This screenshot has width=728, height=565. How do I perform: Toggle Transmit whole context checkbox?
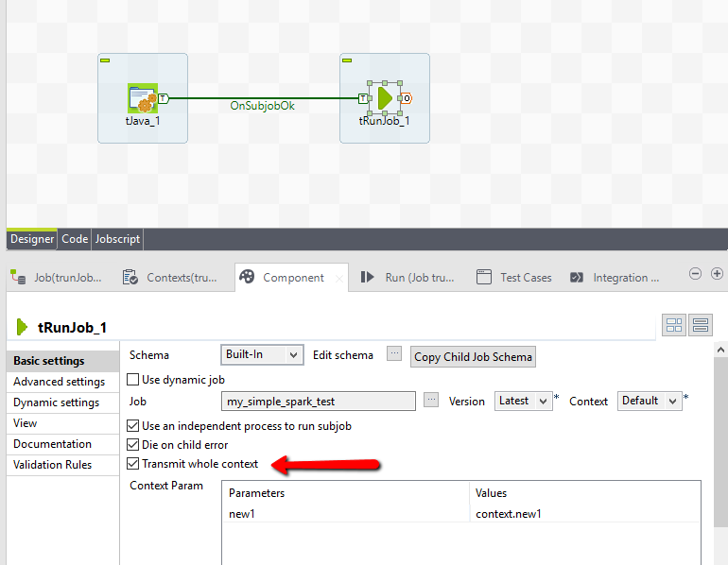point(132,463)
